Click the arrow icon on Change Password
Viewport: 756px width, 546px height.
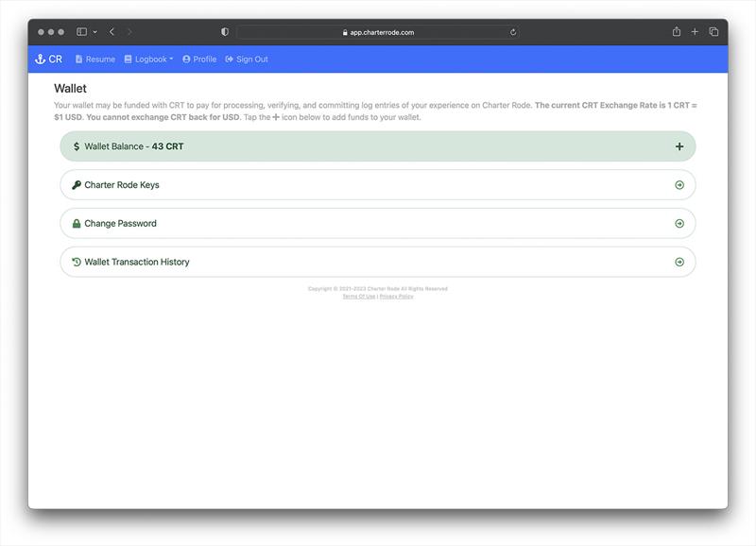click(679, 224)
